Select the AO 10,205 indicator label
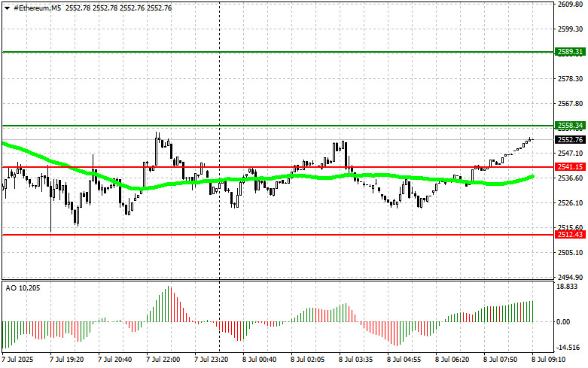The height and width of the screenshot is (368, 588). [23, 288]
